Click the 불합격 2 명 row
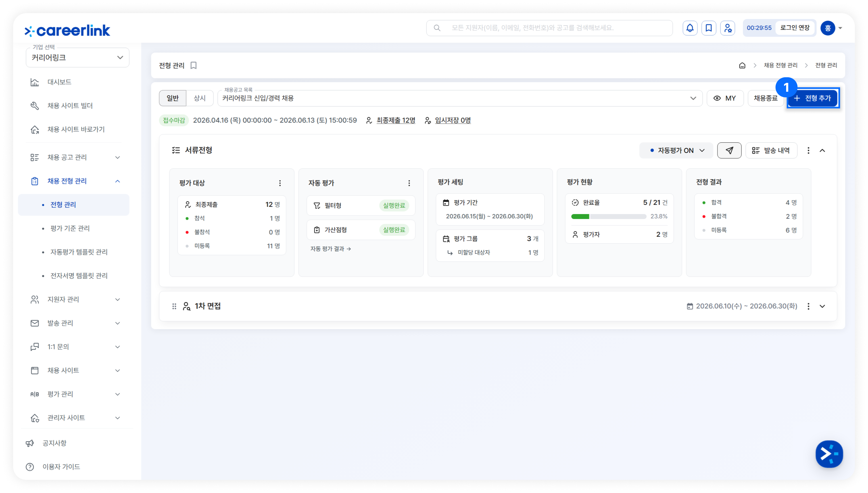Image resolution: width=868 pixels, height=493 pixels. pos(749,216)
